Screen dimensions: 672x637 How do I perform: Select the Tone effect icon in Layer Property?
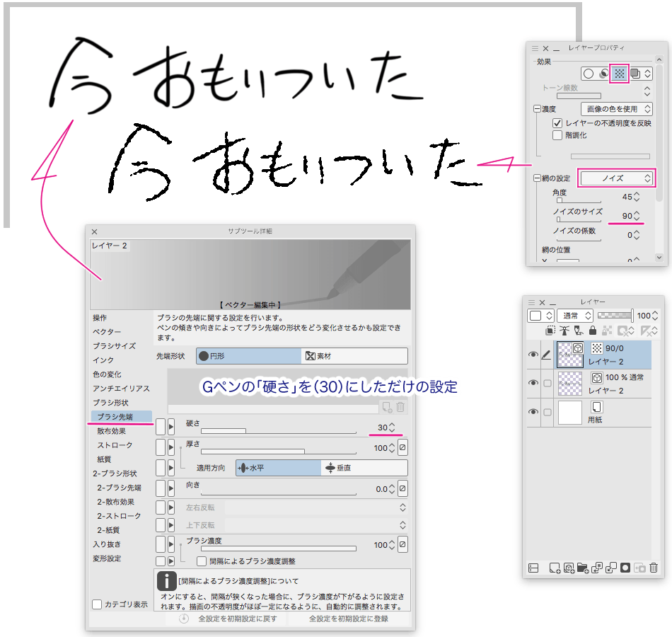(619, 73)
